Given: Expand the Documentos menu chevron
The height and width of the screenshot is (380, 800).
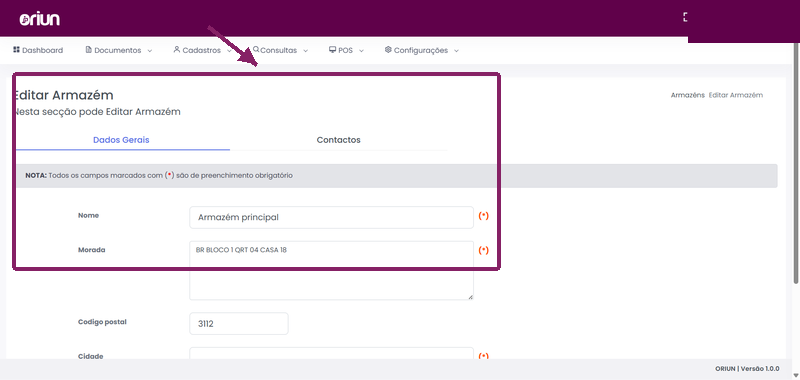Looking at the screenshot, I should 149,51.
